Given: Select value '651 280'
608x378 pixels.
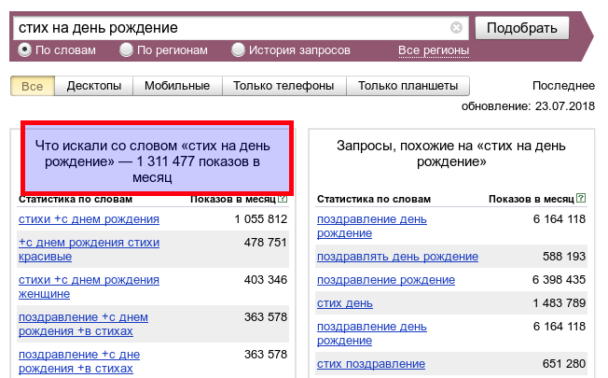Looking at the screenshot, I should 564,364.
